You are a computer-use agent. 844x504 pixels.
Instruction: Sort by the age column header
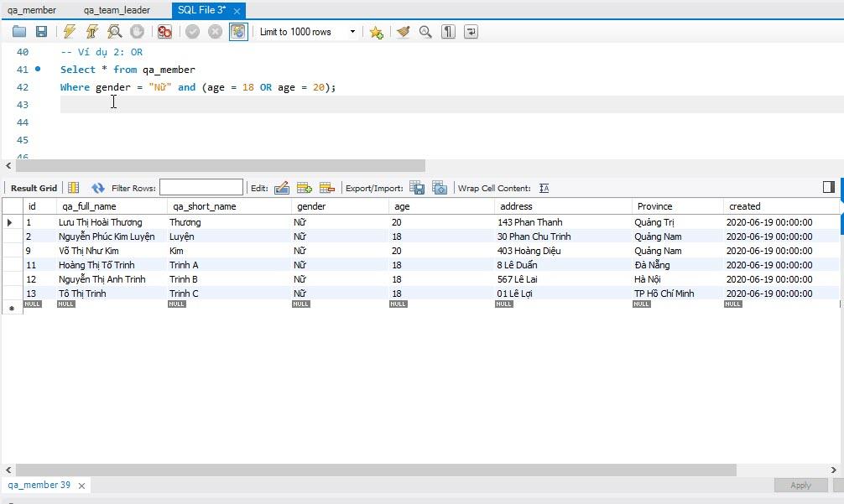[403, 206]
